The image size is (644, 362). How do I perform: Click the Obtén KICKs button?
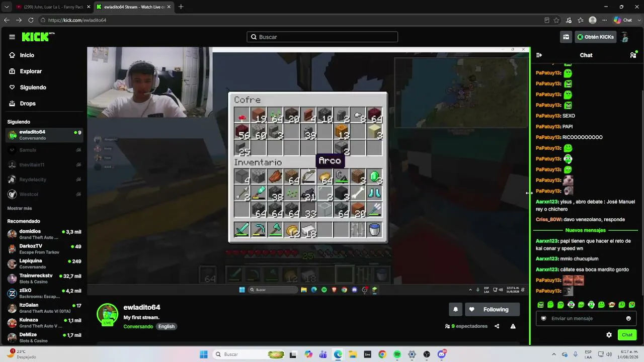click(596, 37)
